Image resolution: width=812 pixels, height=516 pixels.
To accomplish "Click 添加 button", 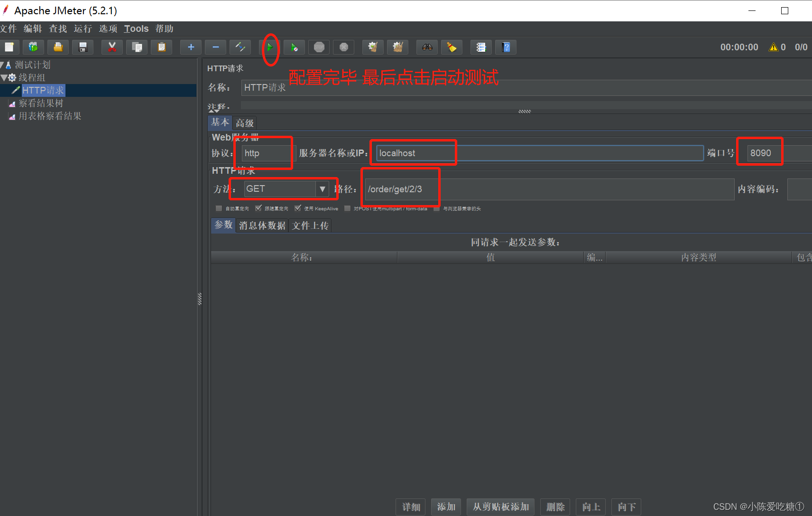I will (446, 507).
